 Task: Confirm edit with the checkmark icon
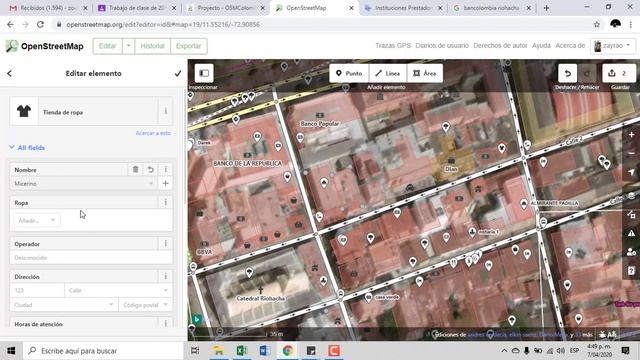[178, 73]
